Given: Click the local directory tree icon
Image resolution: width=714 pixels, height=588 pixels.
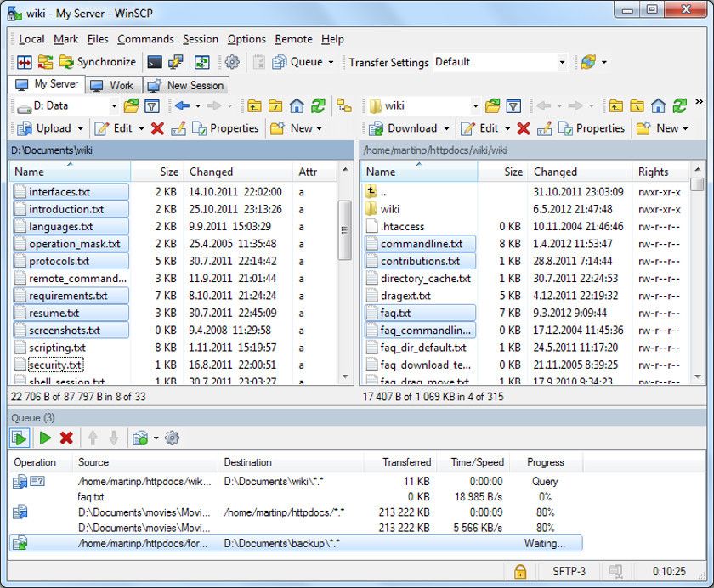Looking at the screenshot, I should coord(344,106).
